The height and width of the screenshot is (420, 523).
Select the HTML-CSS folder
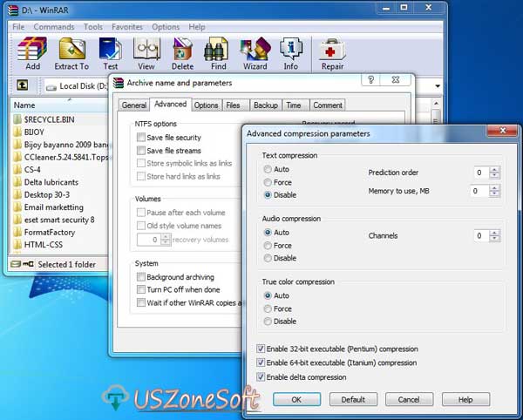(x=44, y=245)
